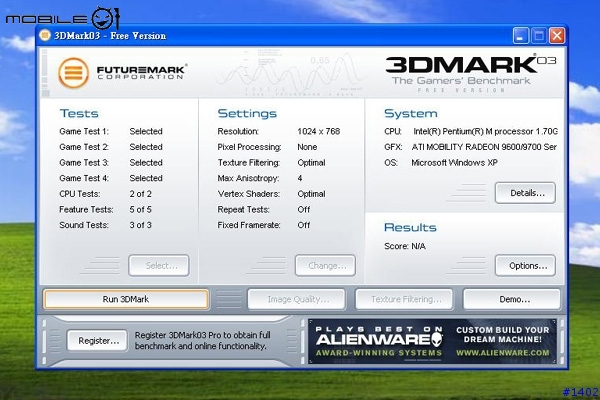Screen dimensions: 600x400
Task: Click the 3DMARK03 Gamers' Benchmark logo
Action: [x=470, y=73]
